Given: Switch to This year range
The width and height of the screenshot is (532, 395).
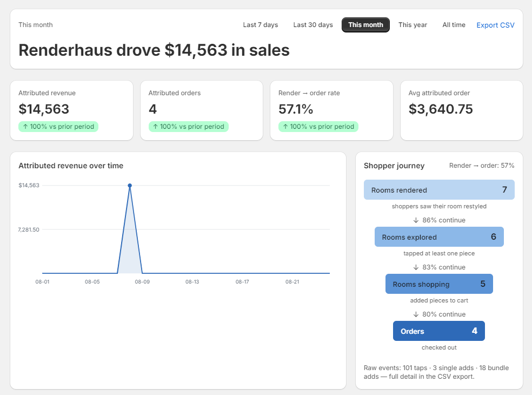Looking at the screenshot, I should click(413, 25).
